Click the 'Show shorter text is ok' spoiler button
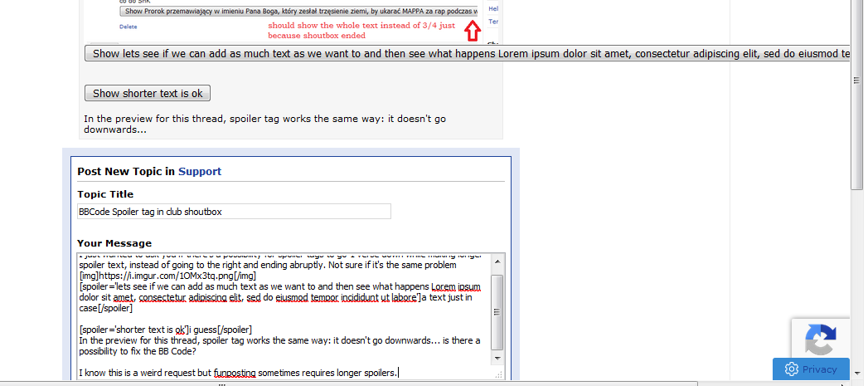 coord(148,93)
